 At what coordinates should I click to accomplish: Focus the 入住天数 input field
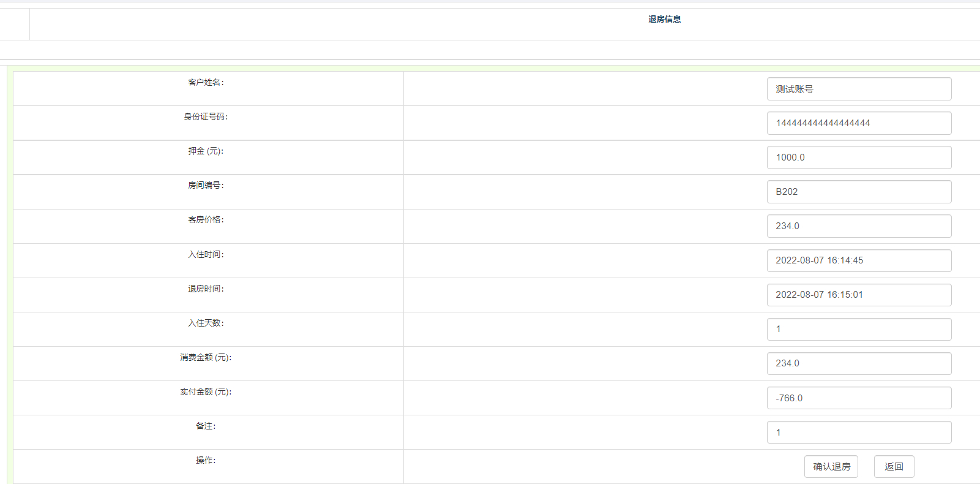(x=859, y=329)
